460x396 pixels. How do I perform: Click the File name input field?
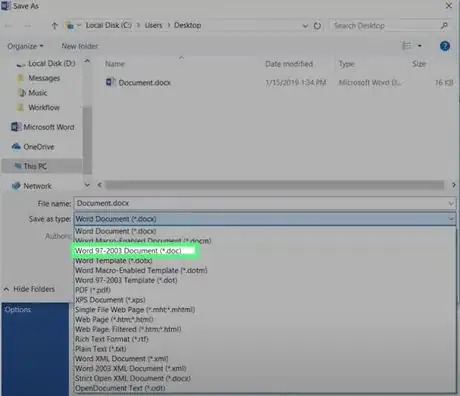point(261,203)
